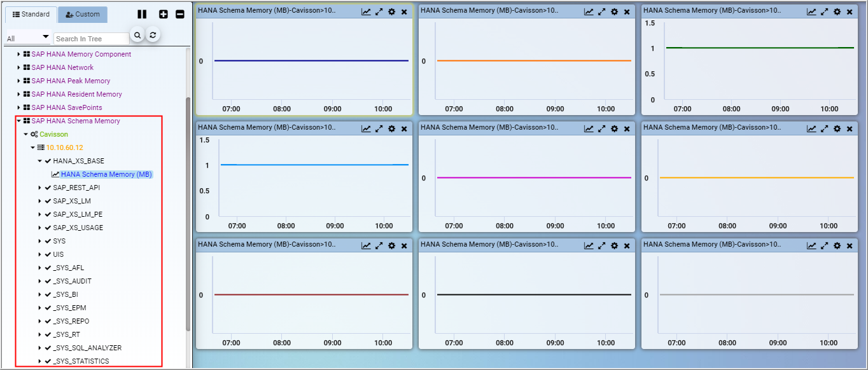
Task: Open settings gear on light blue line panel
Action: coord(391,129)
